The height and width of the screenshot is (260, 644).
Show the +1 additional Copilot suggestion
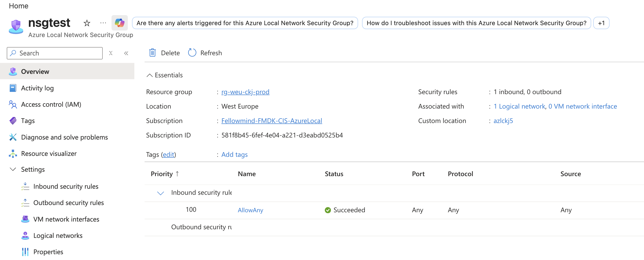601,23
